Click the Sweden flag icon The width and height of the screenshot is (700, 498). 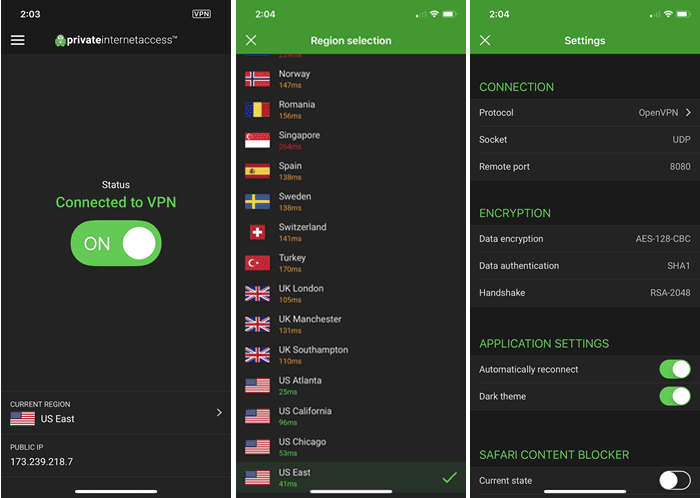pos(258,202)
